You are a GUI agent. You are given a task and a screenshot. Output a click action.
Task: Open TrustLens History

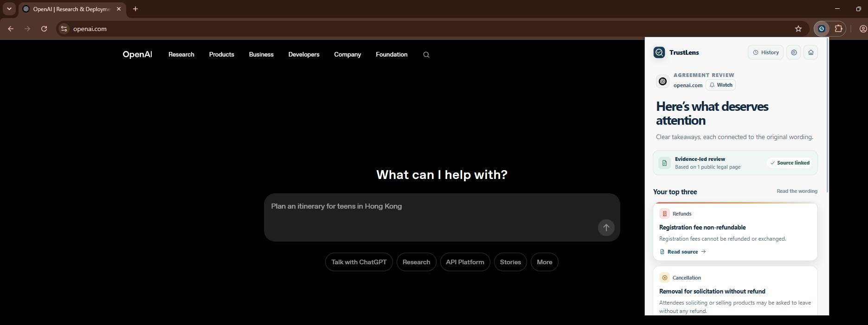[765, 52]
